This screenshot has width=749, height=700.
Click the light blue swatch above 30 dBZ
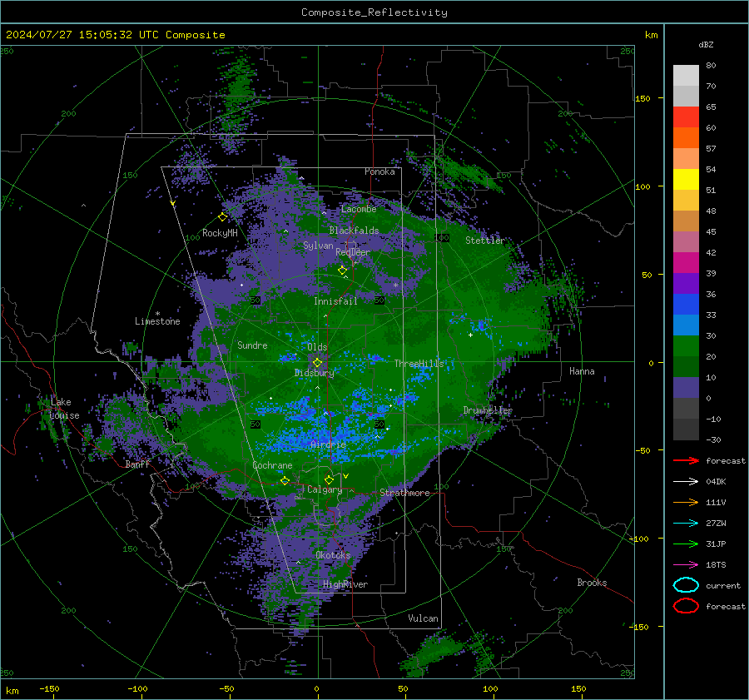686,325
